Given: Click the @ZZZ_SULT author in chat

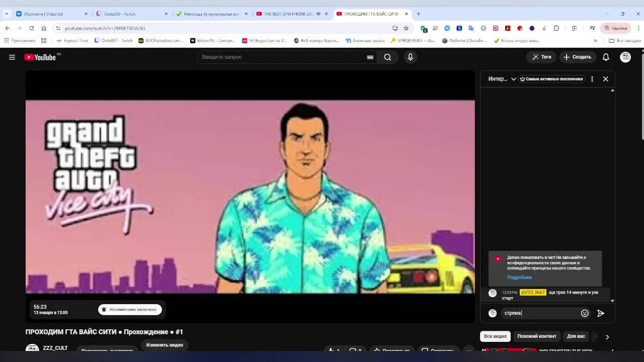Looking at the screenshot, I should pos(533,293).
